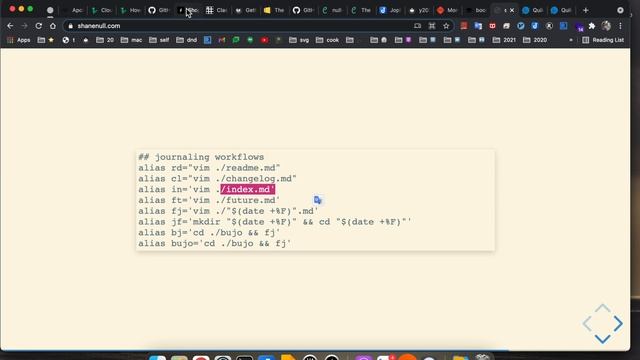Switch to the Mor tab
This screenshot has width=640, height=360.
coord(447,10)
